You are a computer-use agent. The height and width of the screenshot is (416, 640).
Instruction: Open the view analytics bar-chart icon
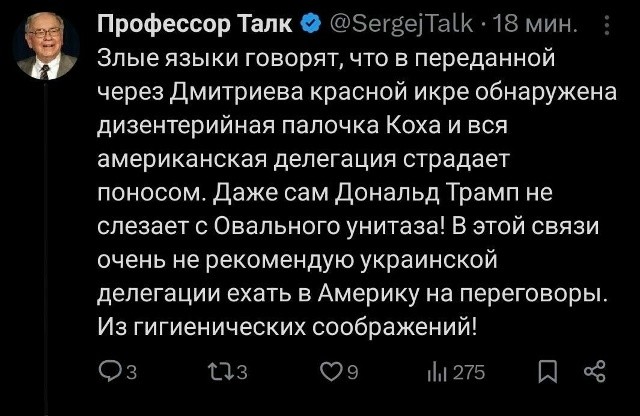437,373
